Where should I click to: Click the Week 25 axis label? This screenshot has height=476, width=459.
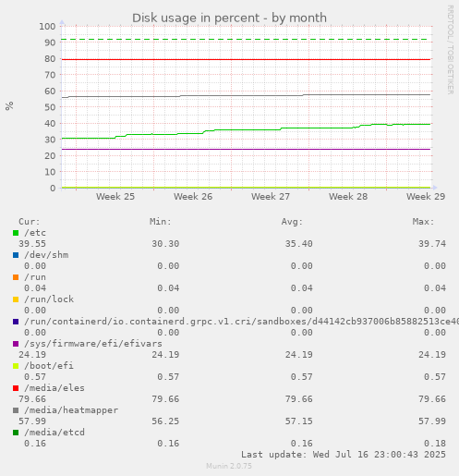tap(115, 197)
